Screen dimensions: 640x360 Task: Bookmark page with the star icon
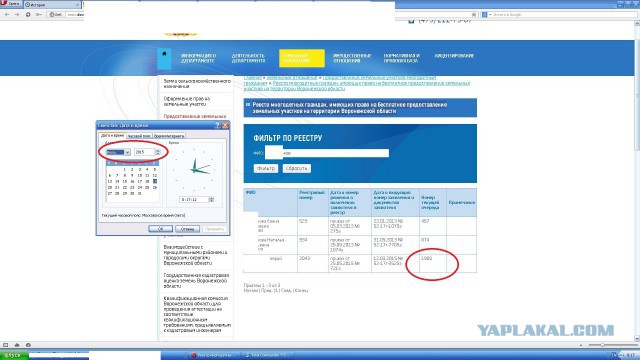[x=474, y=14]
